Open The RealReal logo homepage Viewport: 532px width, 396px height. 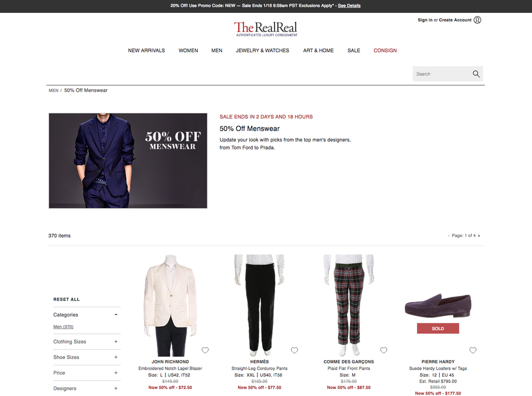265,28
